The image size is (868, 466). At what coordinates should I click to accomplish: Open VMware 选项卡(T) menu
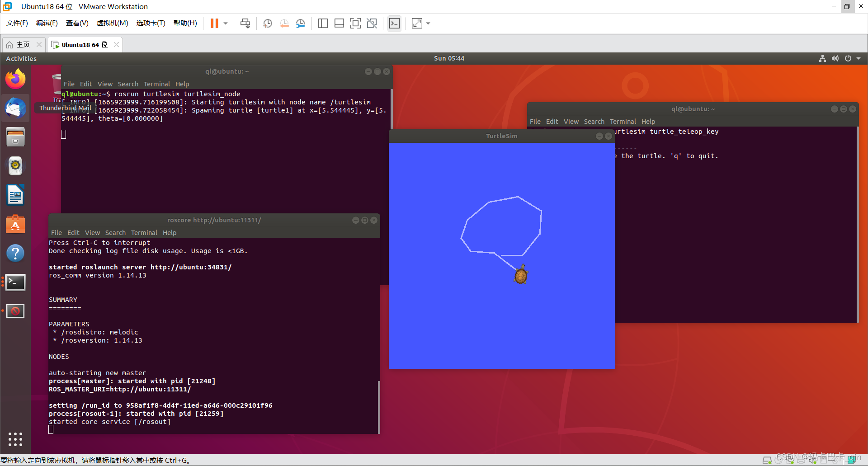[151, 23]
